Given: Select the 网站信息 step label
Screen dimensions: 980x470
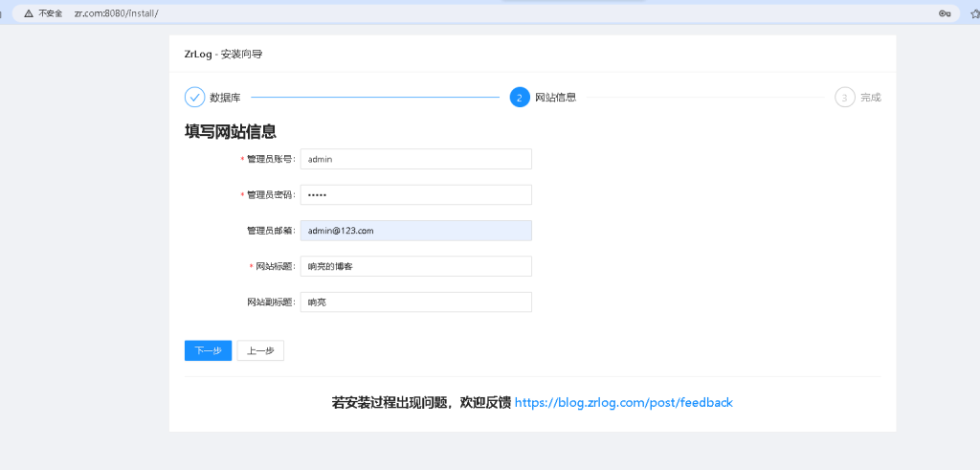Looking at the screenshot, I should (x=555, y=97).
